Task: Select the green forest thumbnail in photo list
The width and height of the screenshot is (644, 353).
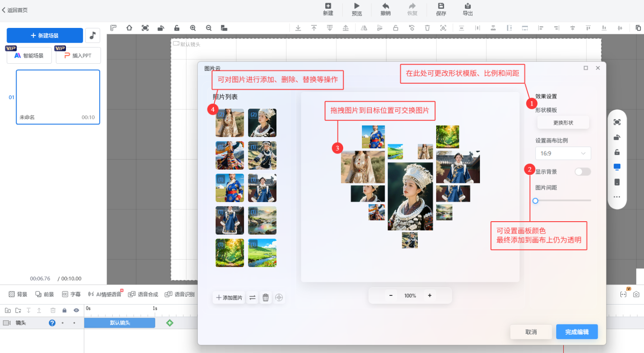Action: [230, 253]
